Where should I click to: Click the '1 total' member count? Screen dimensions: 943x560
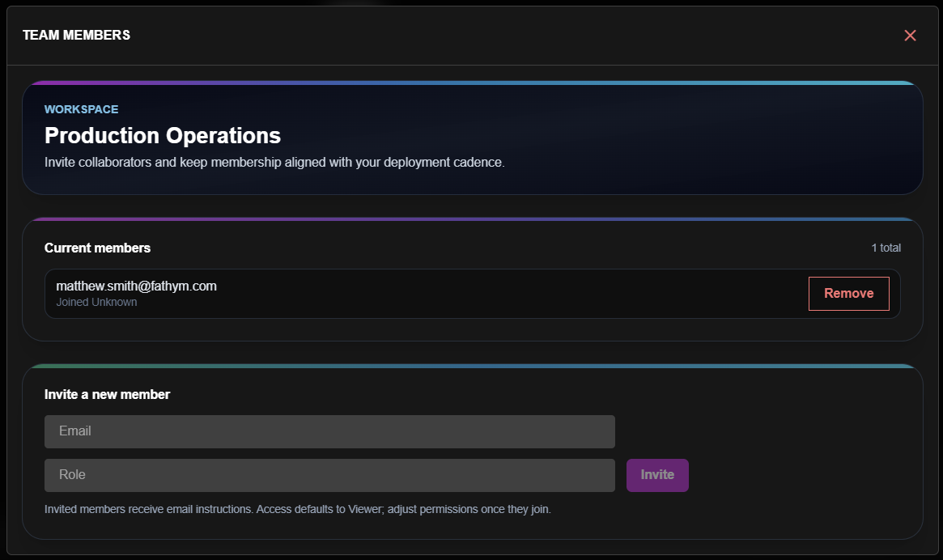[x=886, y=248]
